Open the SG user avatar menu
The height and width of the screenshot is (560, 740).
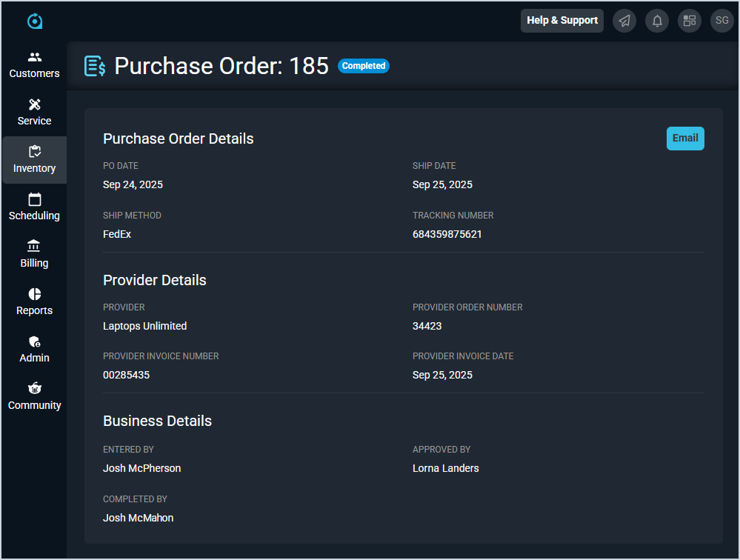[x=722, y=21]
